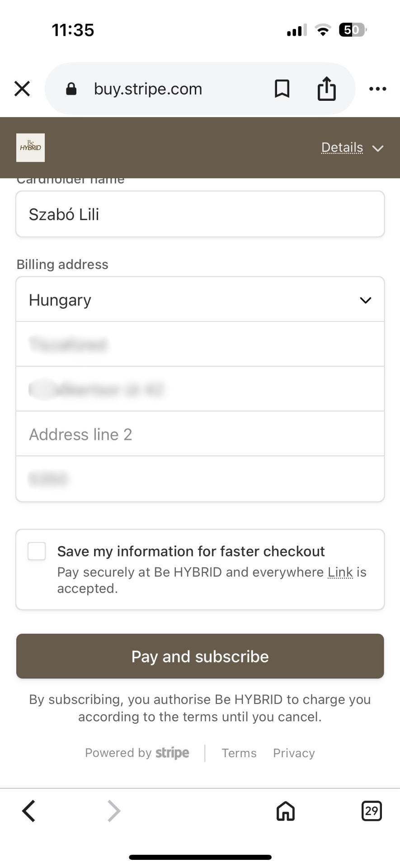Open the tab switcher showing 29 tabs
The image size is (400, 868).
coord(372,811)
